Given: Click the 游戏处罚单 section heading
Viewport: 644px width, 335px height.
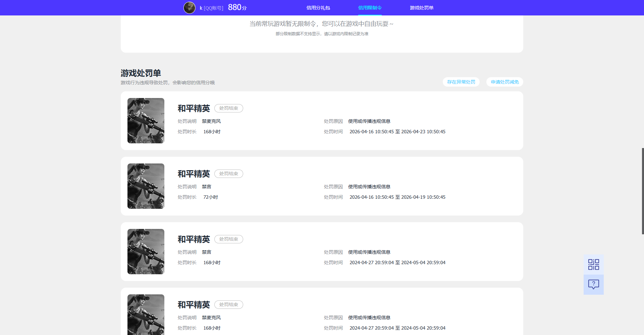Looking at the screenshot, I should [141, 73].
